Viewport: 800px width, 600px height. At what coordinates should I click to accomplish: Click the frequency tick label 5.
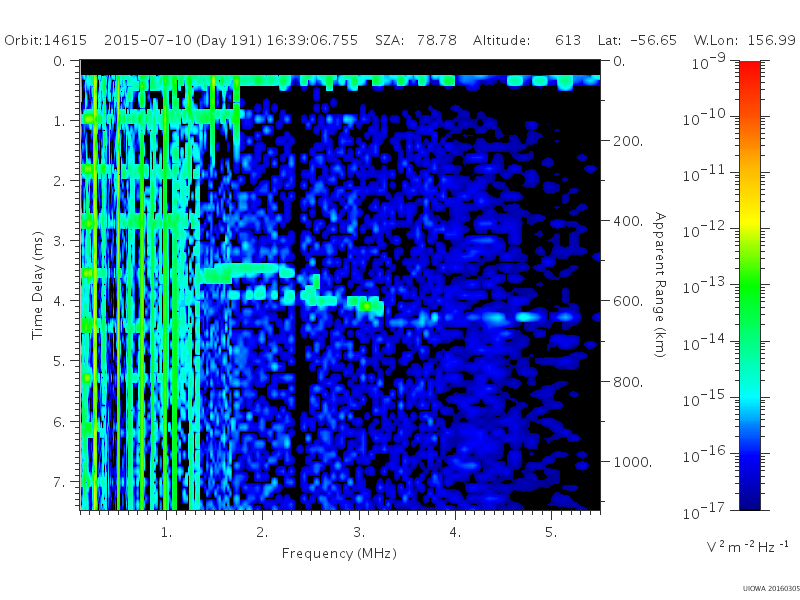coord(551,533)
